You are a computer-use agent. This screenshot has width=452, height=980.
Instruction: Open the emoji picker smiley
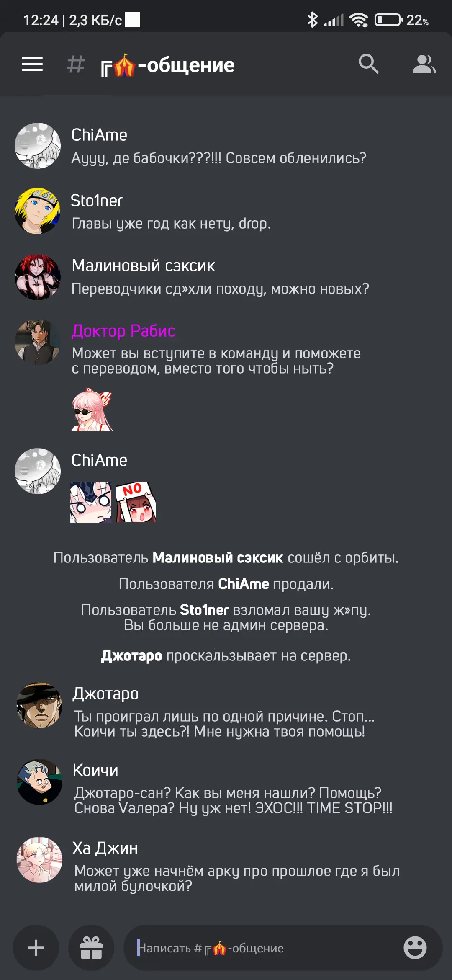click(415, 948)
